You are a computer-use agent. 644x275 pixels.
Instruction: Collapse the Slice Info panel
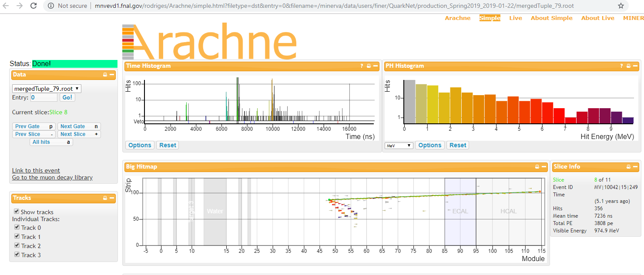tap(635, 167)
